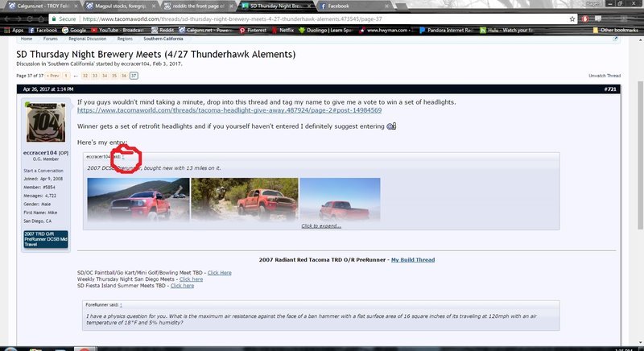
Task: Go to the Forums breadcrumb
Action: [x=51, y=39]
